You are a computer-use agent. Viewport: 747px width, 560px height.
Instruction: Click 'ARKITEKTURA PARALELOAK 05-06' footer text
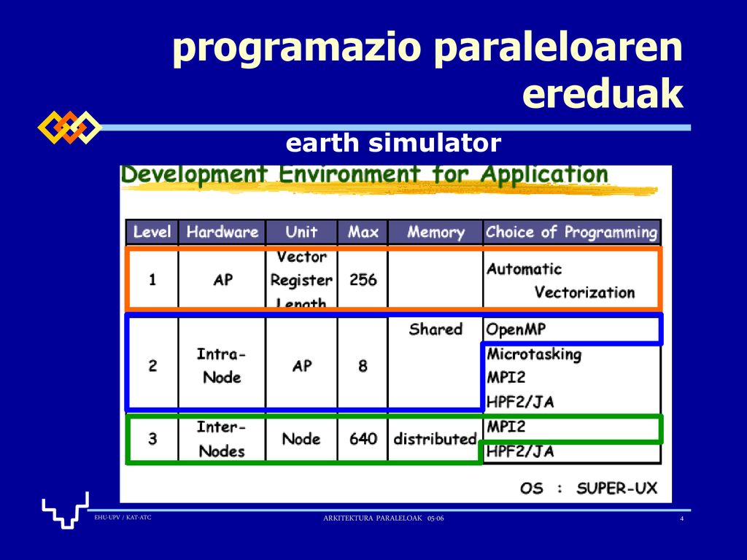pyautogui.click(x=384, y=518)
